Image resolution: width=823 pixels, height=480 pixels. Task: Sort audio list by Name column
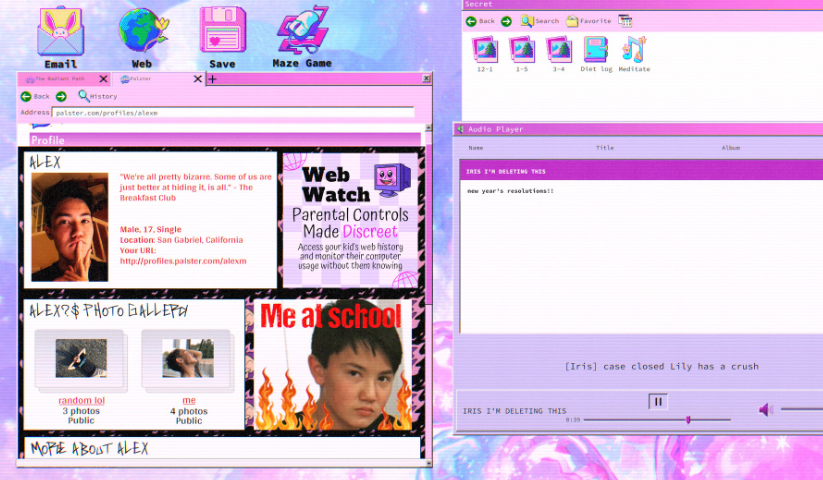tap(476, 148)
